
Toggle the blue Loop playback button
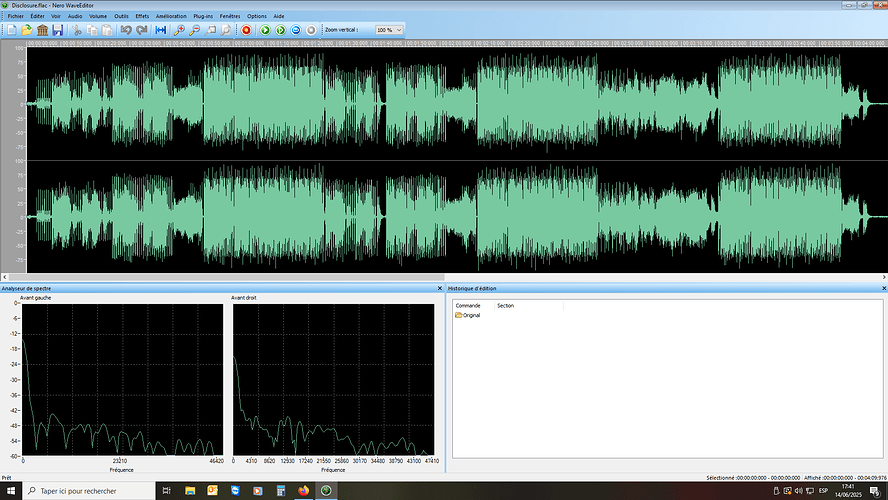click(x=296, y=30)
